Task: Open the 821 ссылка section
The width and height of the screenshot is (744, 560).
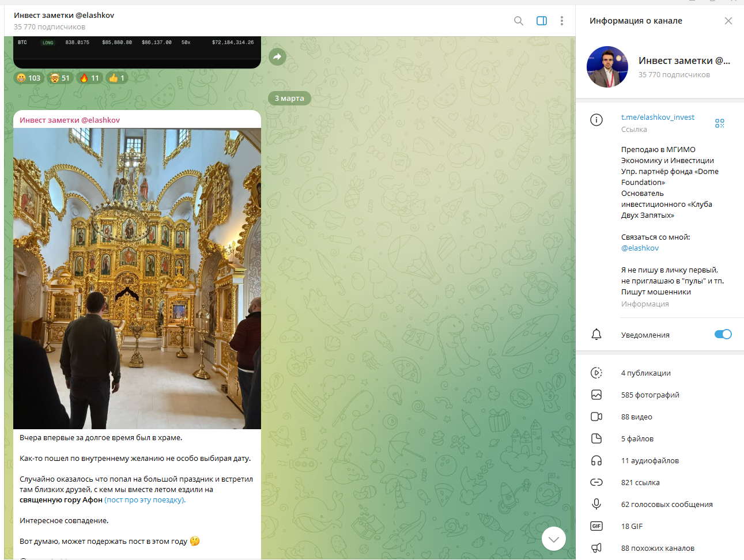Action: click(x=660, y=482)
